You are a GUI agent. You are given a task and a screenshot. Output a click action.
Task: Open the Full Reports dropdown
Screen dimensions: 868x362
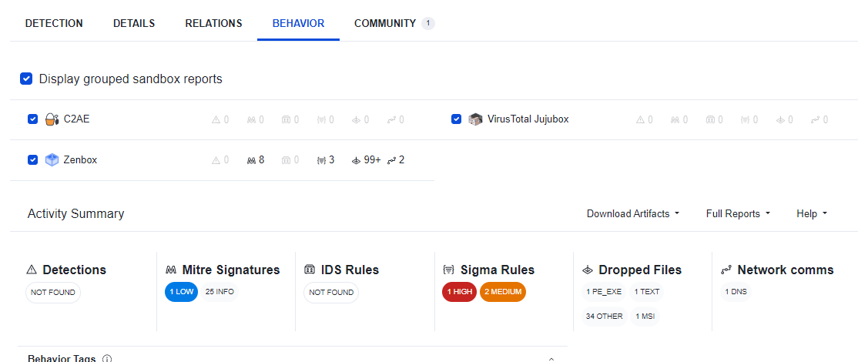[738, 213]
